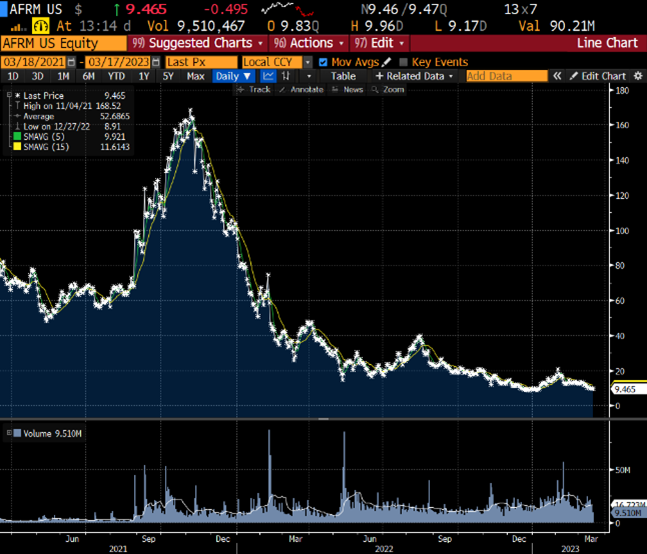The width and height of the screenshot is (647, 554).
Task: Click the AFRM US ticker in header
Action: [35, 9]
